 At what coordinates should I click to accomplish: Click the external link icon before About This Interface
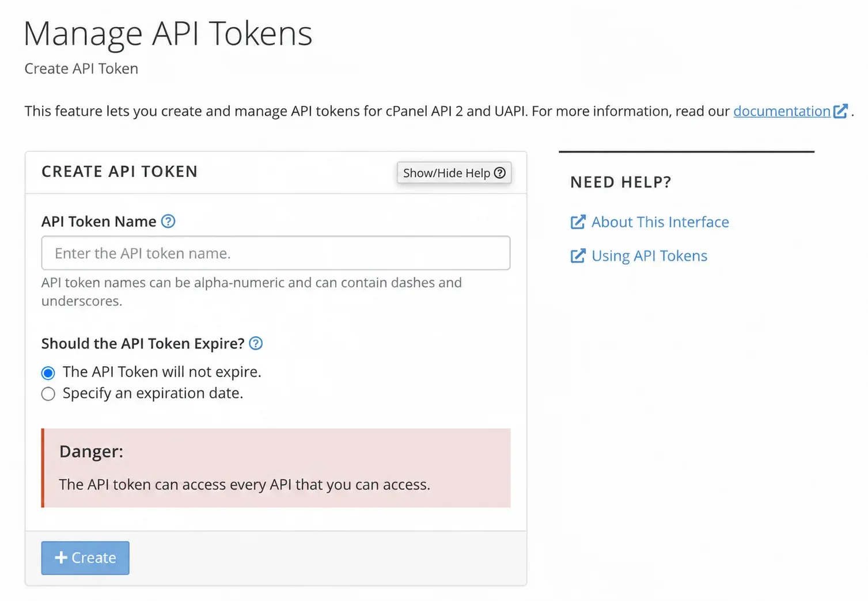tap(578, 222)
